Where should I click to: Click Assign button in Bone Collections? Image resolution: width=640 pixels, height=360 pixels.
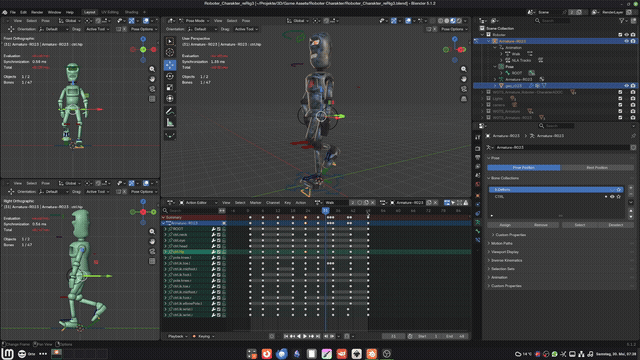505,225
